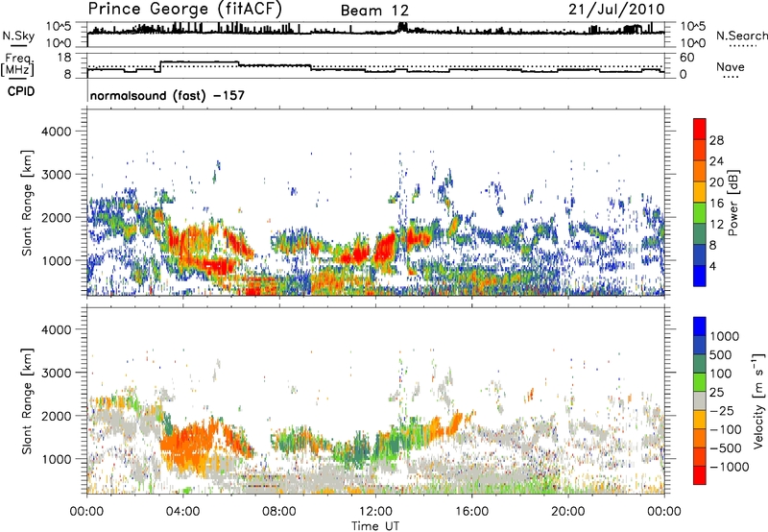768x532 pixels.
Task: Click the 4000 tick in power panel
Action: tap(57, 132)
